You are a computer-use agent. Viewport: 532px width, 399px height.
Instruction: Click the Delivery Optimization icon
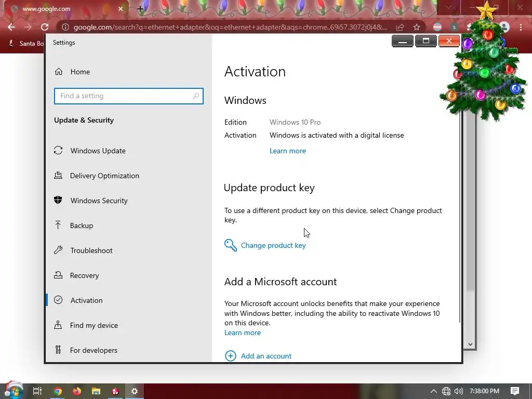click(x=58, y=175)
